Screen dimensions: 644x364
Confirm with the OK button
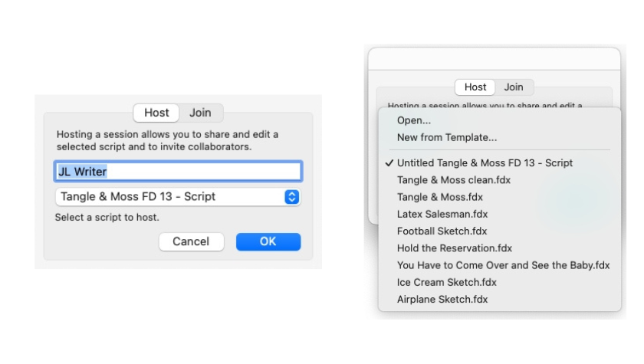click(268, 241)
